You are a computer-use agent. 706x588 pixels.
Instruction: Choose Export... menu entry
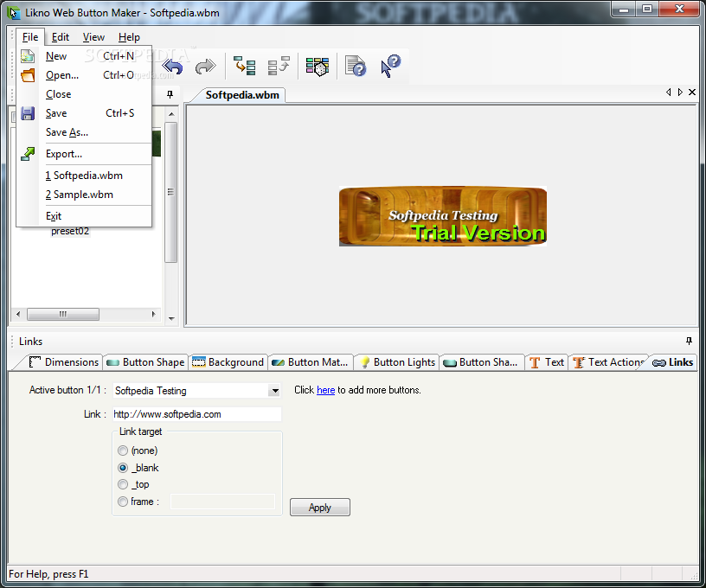pyautogui.click(x=84, y=154)
